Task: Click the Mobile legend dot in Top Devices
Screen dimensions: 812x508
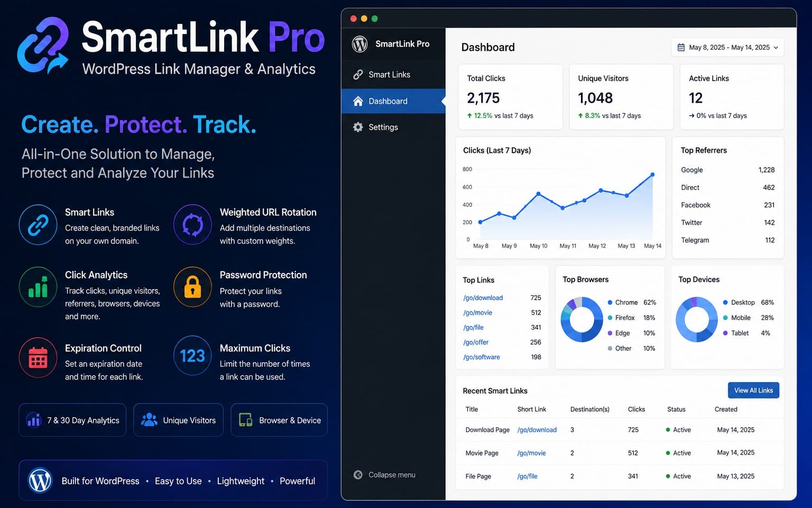Action: [x=725, y=317]
